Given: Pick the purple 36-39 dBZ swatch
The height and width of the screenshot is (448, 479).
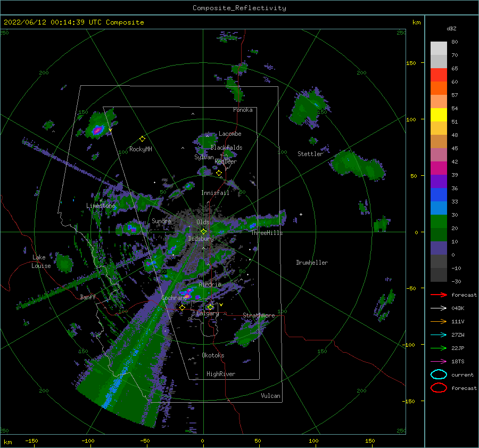Looking at the screenshot, I should click(439, 182).
